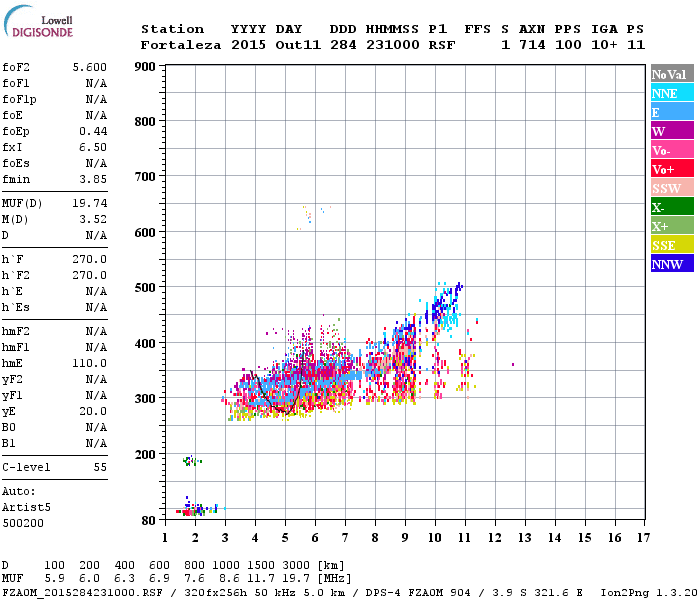Select the C-level value 55
The image size is (700, 600).
click(100, 467)
